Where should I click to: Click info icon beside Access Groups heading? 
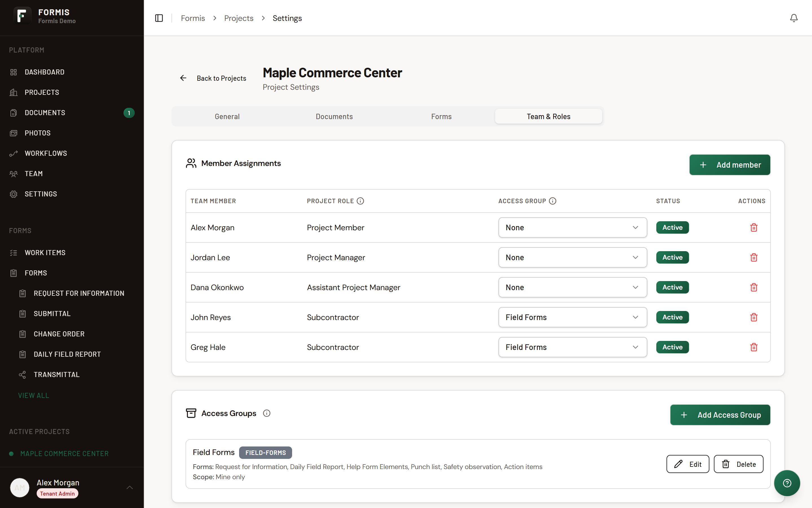[x=267, y=413]
